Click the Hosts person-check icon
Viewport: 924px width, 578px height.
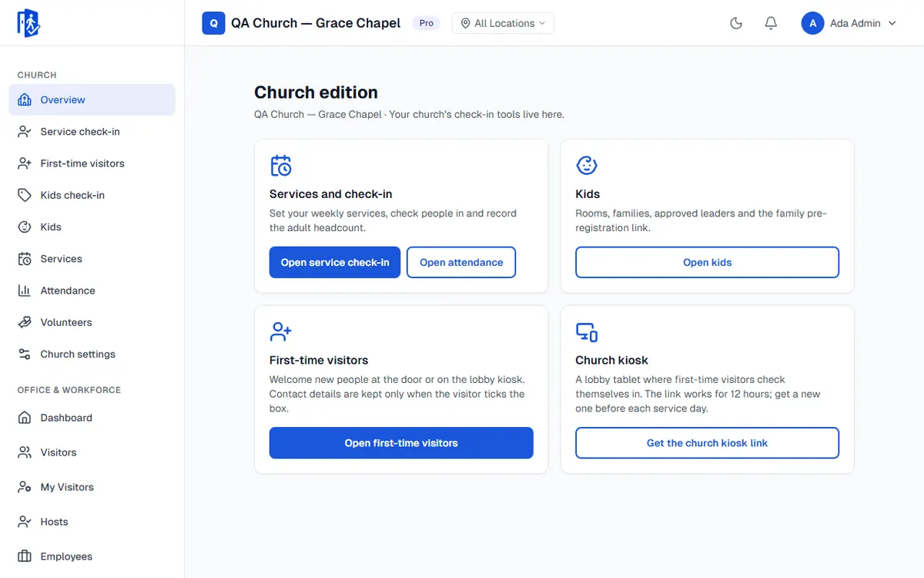click(x=25, y=522)
